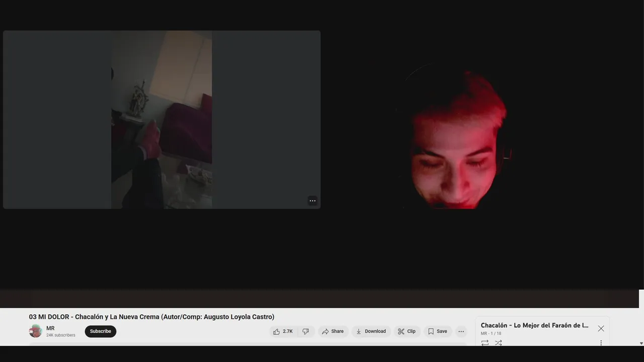This screenshot has height=362, width=644.
Task: Toggle shuffle playlist icon
Action: [x=498, y=343]
